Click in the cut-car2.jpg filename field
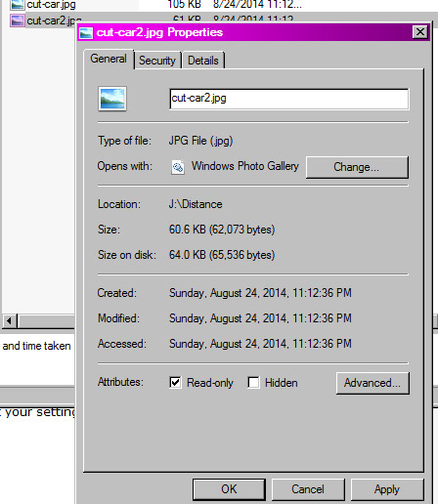Image resolution: width=438 pixels, height=504 pixels. [289, 99]
